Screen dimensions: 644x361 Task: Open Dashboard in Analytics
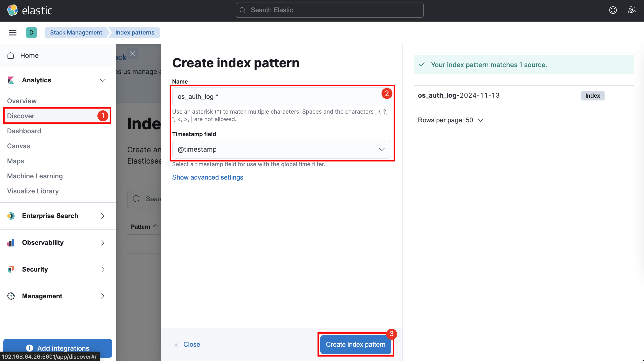pyautogui.click(x=24, y=131)
